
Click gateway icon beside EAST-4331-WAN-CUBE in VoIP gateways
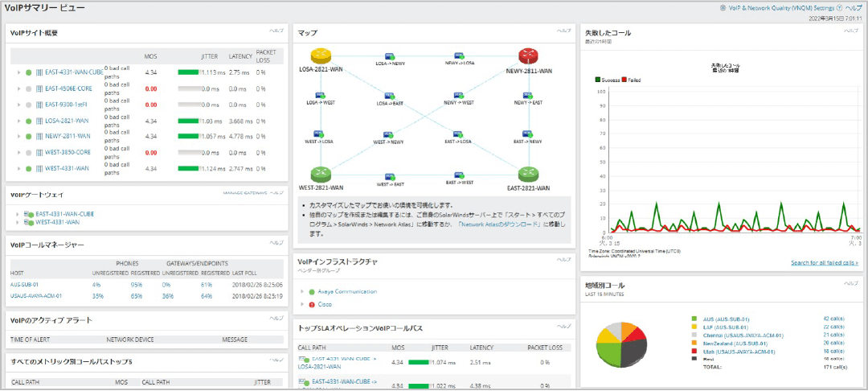pyautogui.click(x=29, y=214)
